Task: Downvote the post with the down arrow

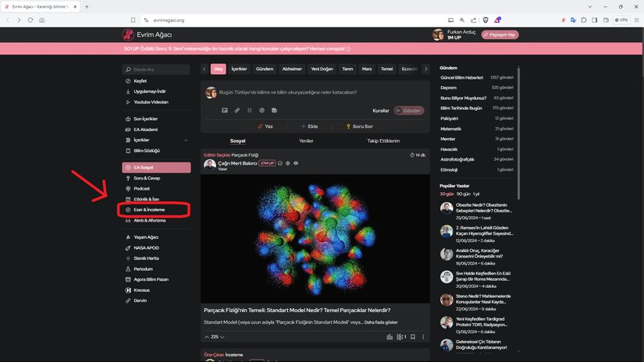Action: [x=222, y=337]
